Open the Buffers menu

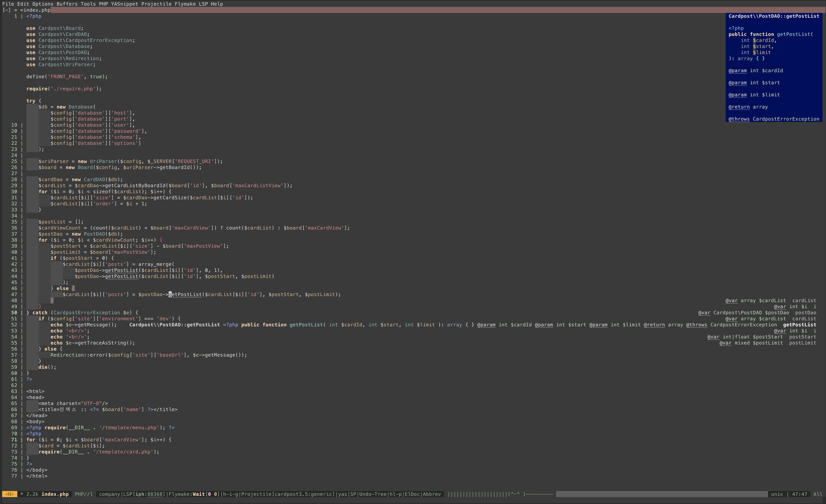[x=67, y=4]
